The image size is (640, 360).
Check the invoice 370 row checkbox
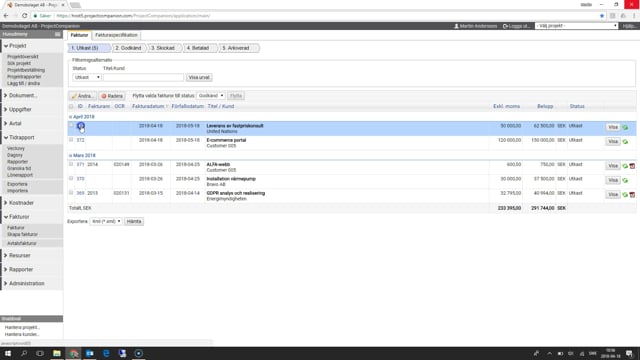coord(71,178)
